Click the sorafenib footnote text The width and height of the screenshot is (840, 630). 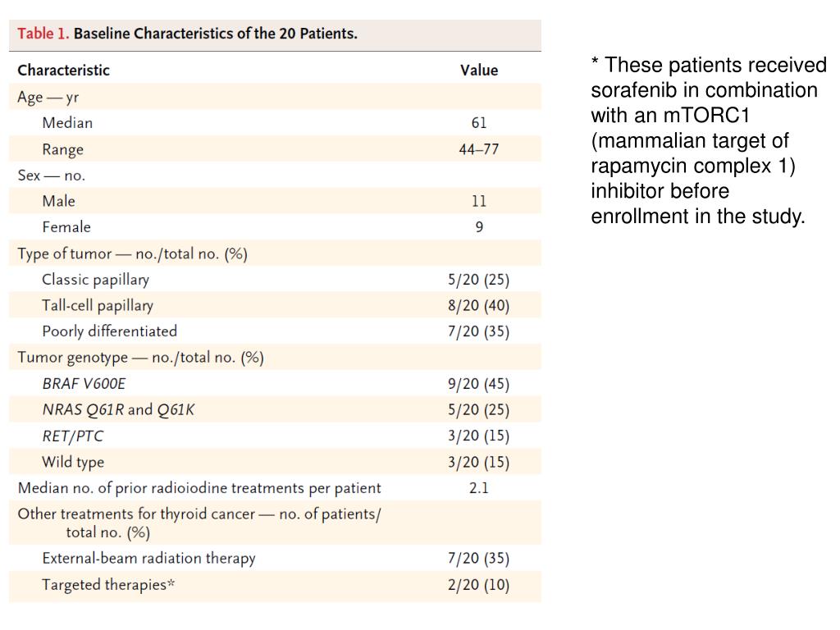709,140
